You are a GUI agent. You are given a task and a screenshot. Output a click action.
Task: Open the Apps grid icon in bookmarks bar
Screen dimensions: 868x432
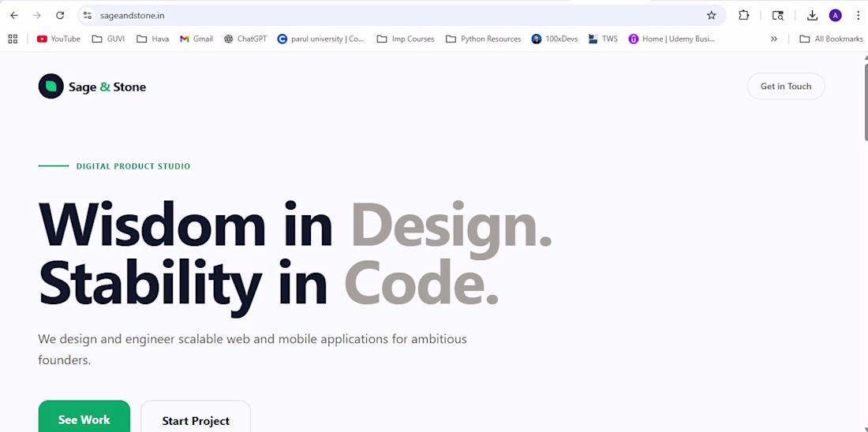13,39
